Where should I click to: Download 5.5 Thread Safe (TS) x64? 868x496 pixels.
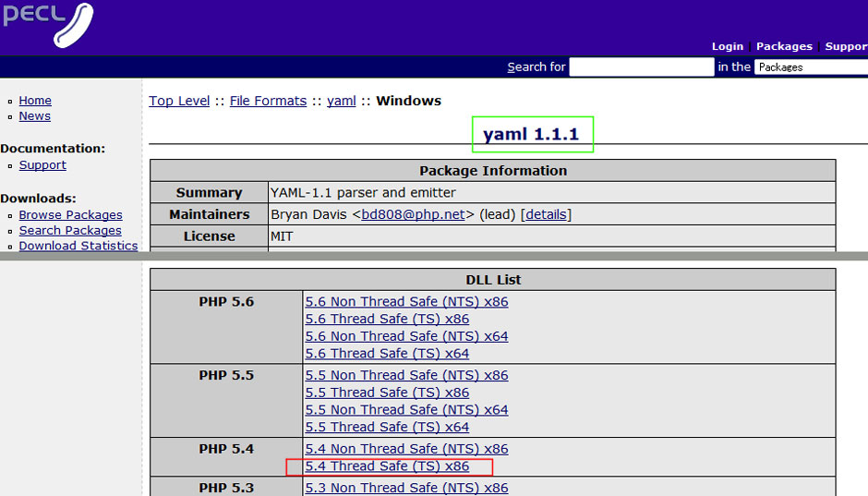(387, 427)
